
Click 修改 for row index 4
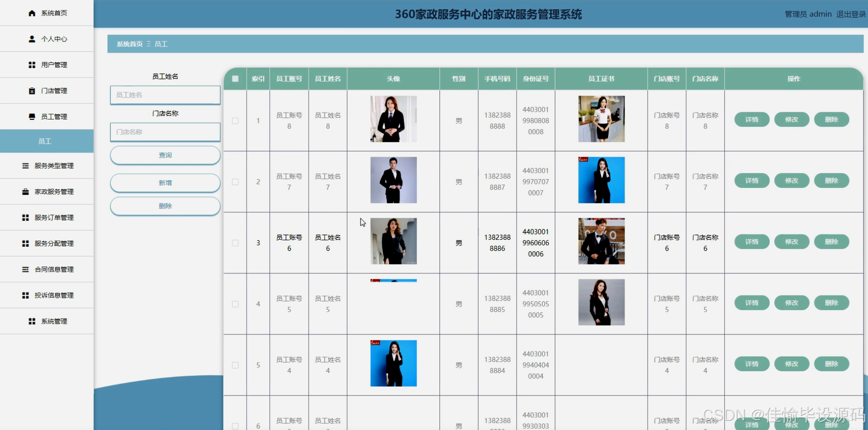[x=792, y=303]
